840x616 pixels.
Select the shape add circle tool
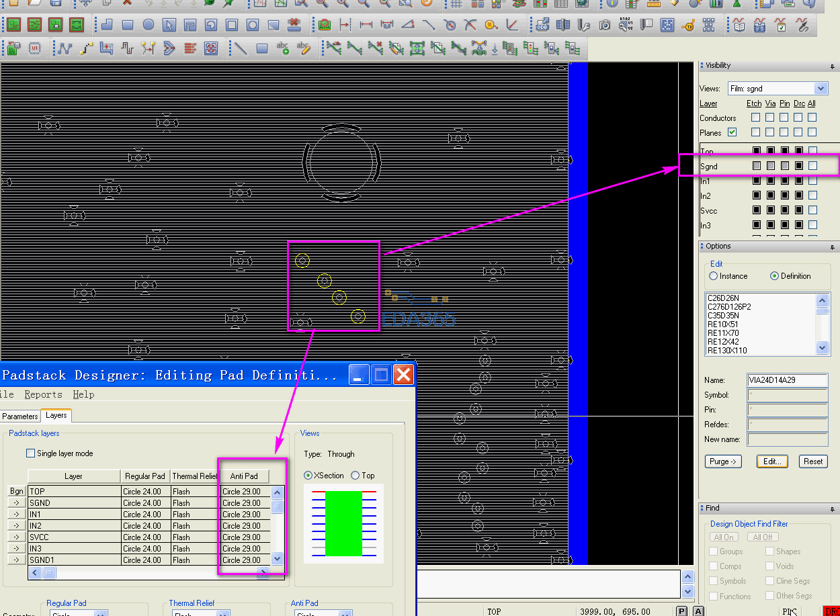tap(148, 26)
